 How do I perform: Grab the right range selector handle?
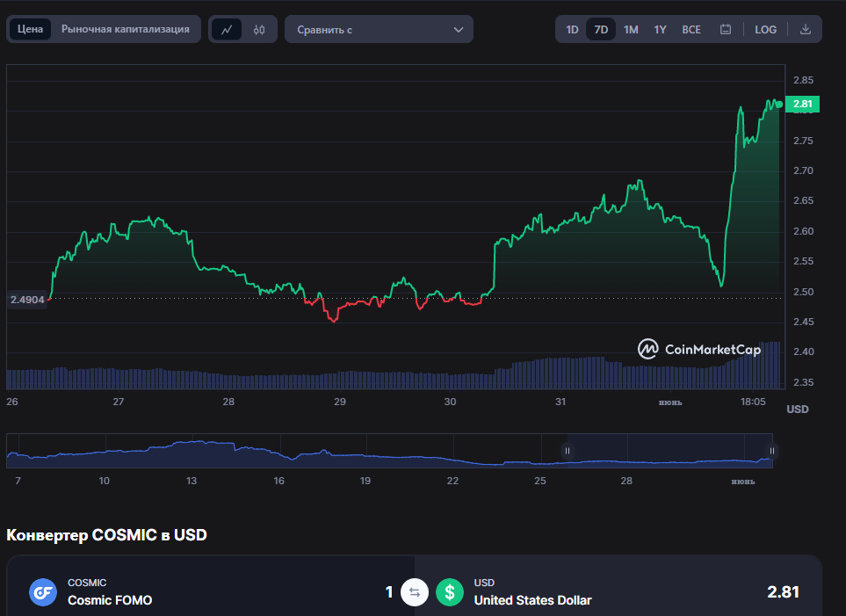[772, 451]
